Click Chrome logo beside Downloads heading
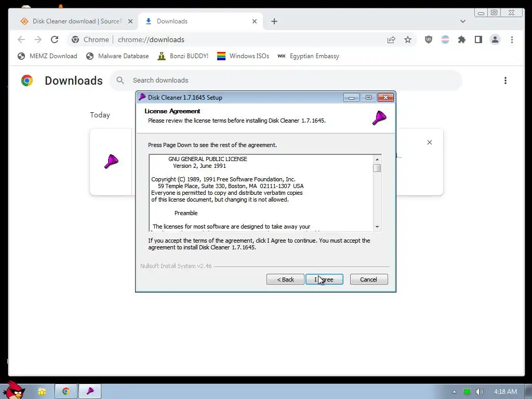Screen dimensions: 532x399 [27, 81]
